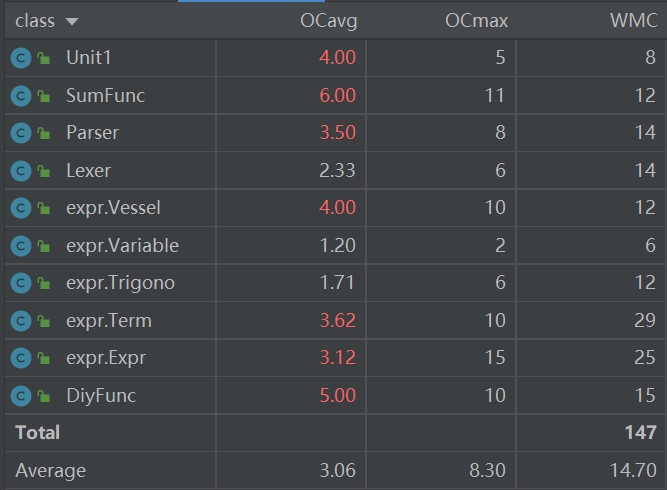Click the class icon beside DiyFunc
This screenshot has width=667, height=490.
tap(21, 396)
